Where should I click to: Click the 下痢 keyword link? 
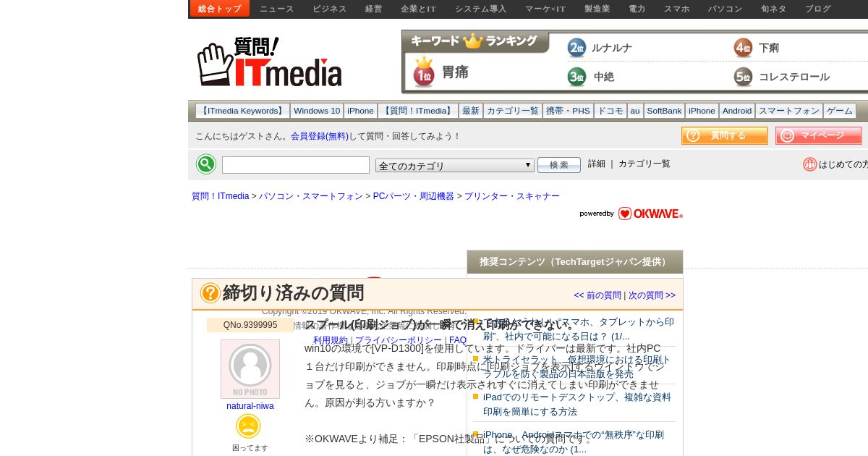(x=769, y=48)
